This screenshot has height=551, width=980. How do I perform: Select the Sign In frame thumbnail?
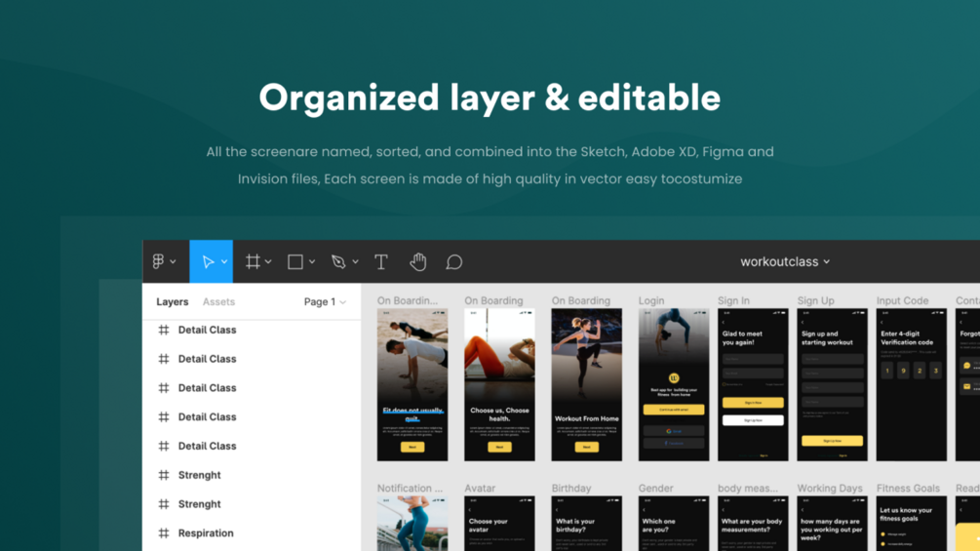tap(753, 385)
